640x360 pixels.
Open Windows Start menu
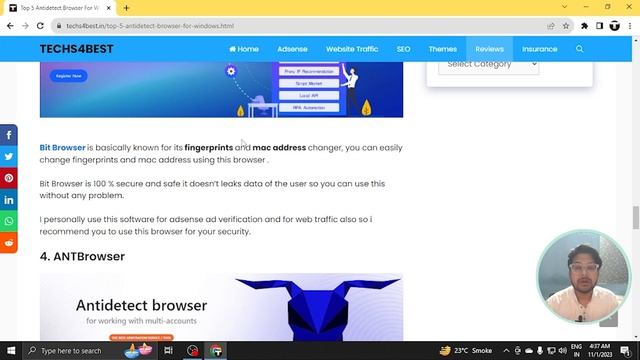coord(11,351)
